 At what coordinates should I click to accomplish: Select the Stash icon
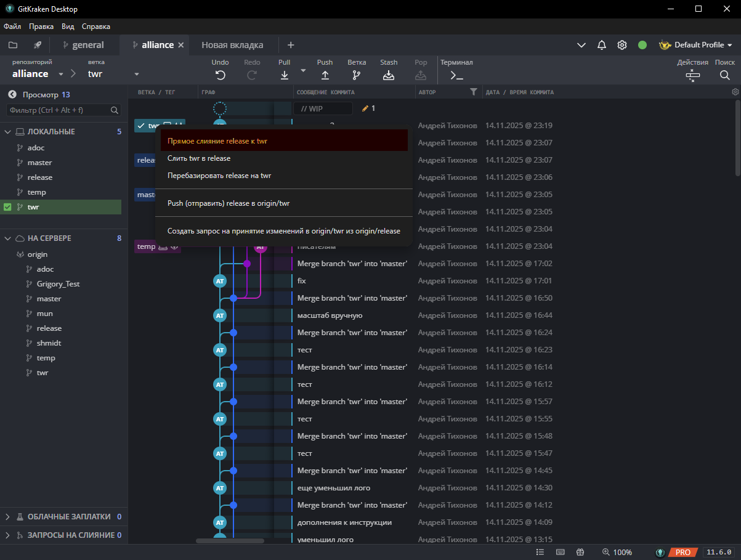pos(389,74)
